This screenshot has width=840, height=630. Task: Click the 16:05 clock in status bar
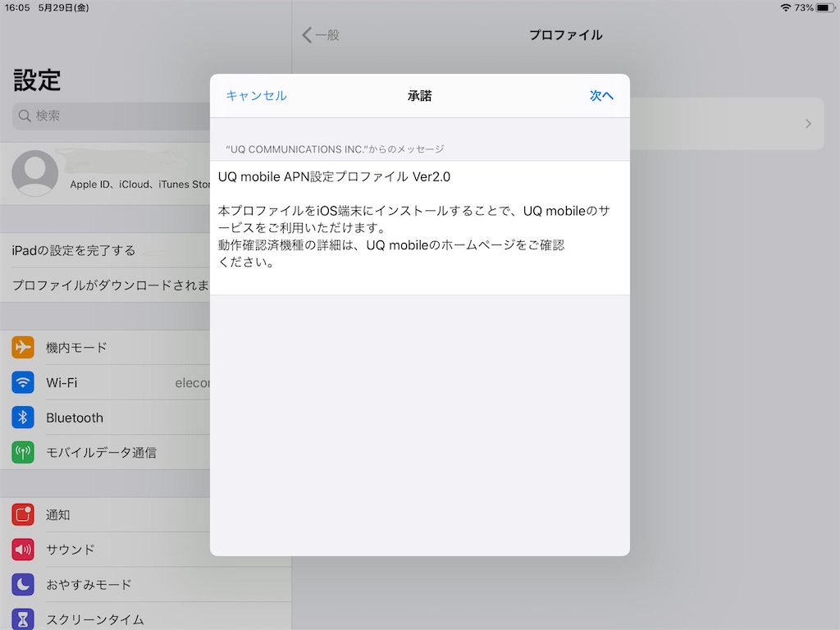pos(17,7)
